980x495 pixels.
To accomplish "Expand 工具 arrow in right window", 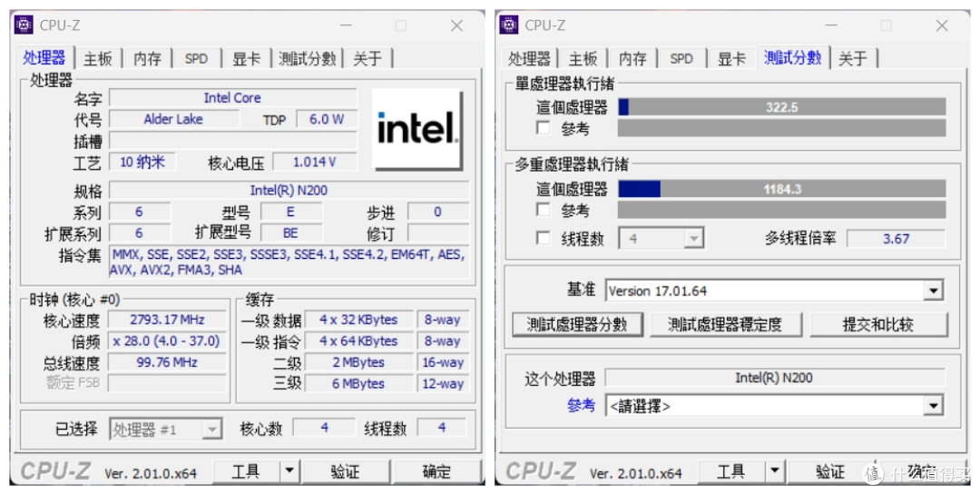I will click(774, 471).
